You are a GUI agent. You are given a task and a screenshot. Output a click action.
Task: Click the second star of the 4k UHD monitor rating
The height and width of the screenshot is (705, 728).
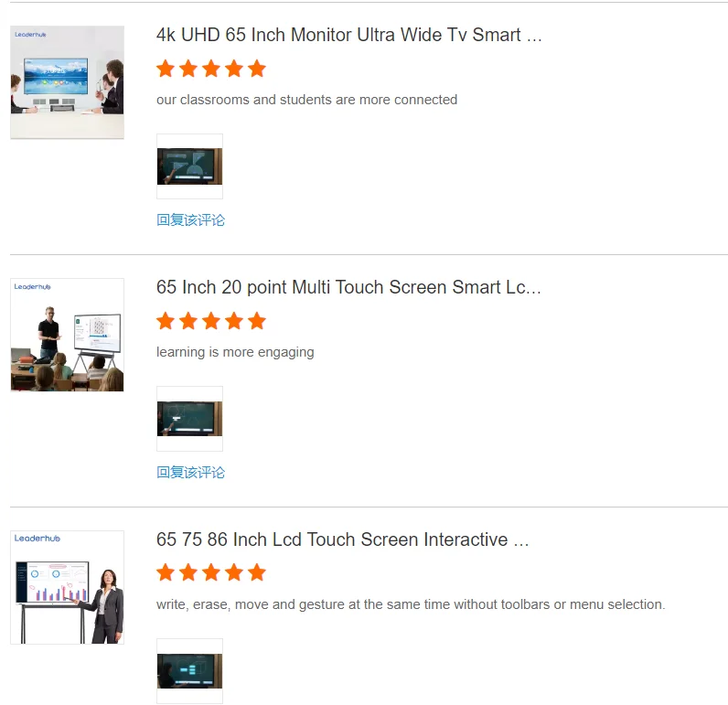(x=188, y=69)
